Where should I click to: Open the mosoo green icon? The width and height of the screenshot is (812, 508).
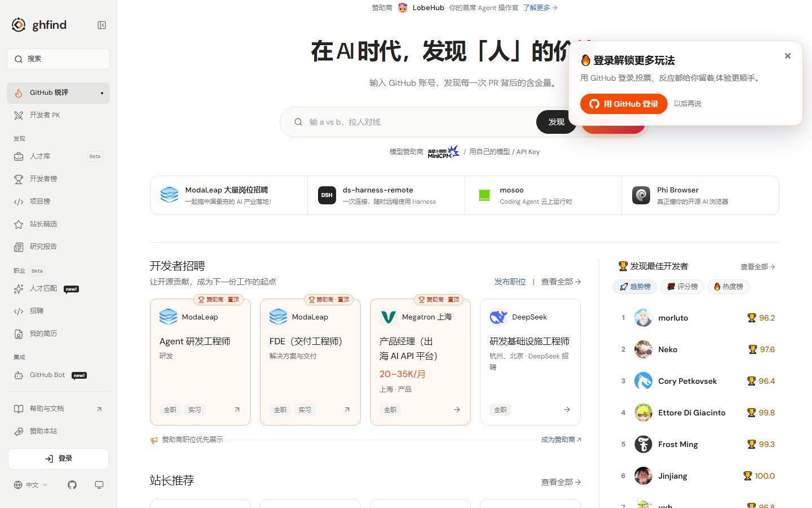(484, 195)
